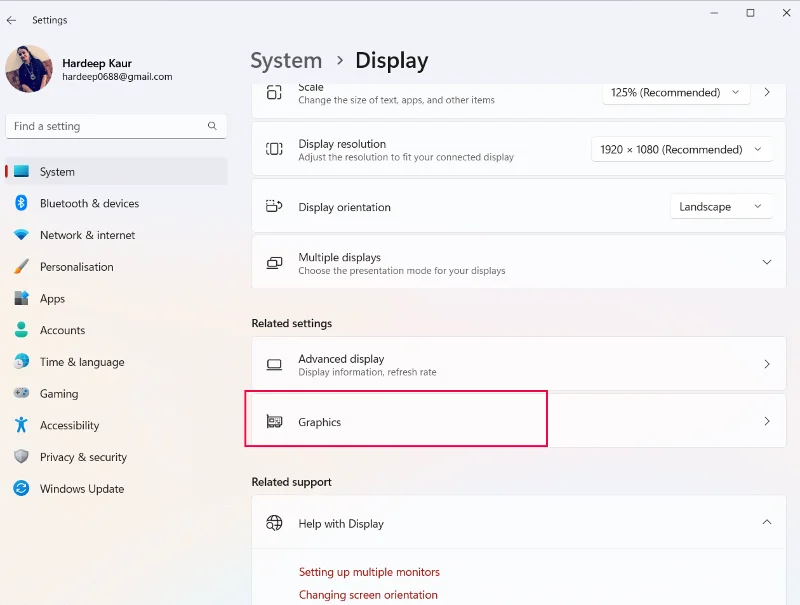The width and height of the screenshot is (800, 605).
Task: Click the Hardeep Kaur account name
Action: click(x=97, y=63)
